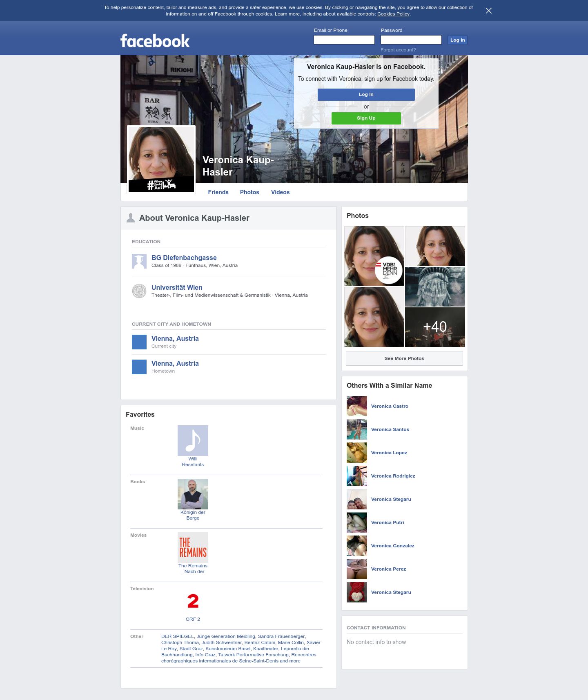Open the Beatriz Catani link
588x700 pixels.
point(260,642)
